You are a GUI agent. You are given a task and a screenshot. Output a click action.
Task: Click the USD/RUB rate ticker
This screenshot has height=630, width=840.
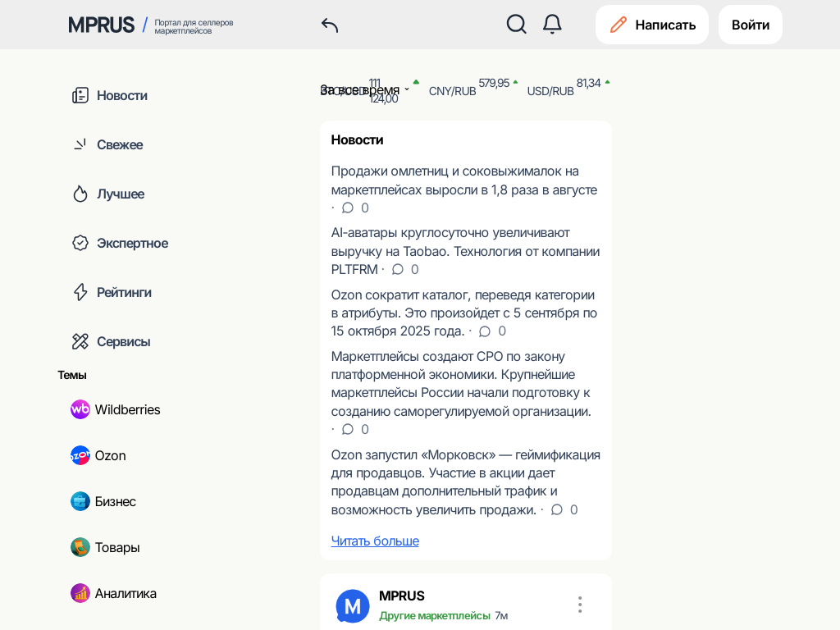click(568, 89)
